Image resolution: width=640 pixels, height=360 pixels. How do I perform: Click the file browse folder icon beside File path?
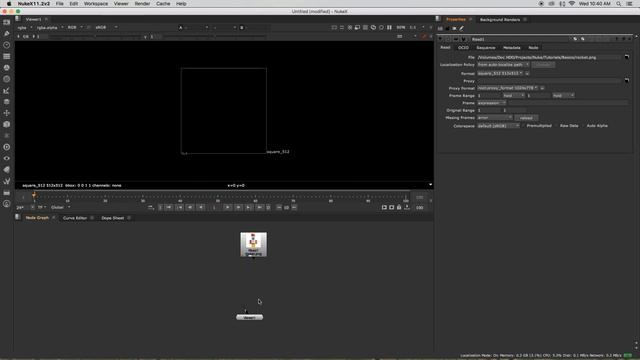click(627, 57)
